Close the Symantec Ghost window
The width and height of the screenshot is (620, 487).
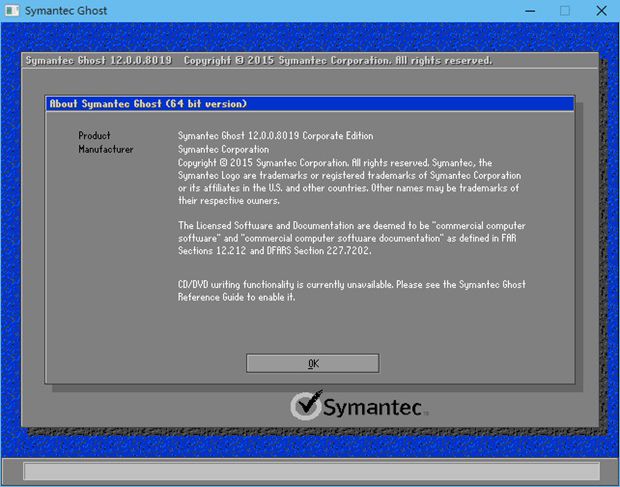coord(601,11)
